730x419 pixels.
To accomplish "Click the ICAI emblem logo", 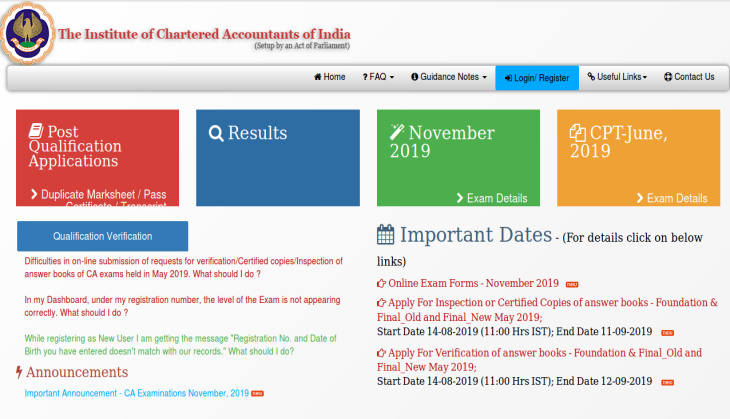I will [27, 33].
